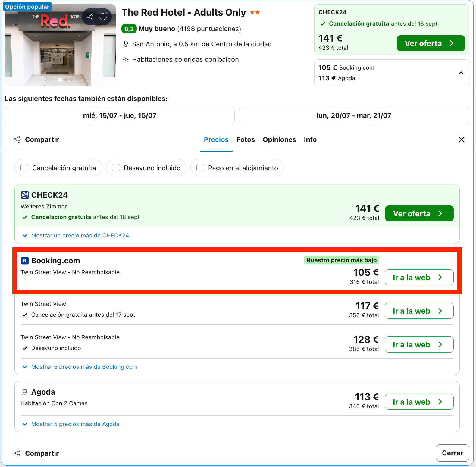Close the price panel with X
This screenshot has width=476, height=467.
point(461,139)
